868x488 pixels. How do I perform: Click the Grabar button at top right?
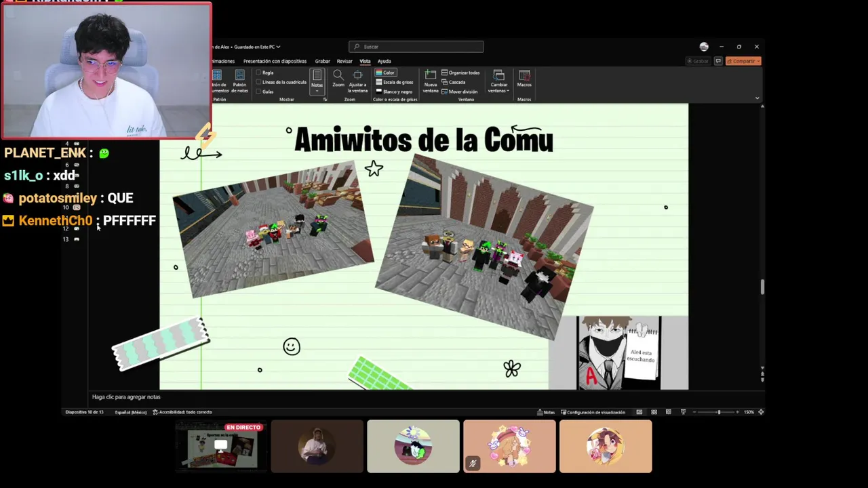[697, 61]
